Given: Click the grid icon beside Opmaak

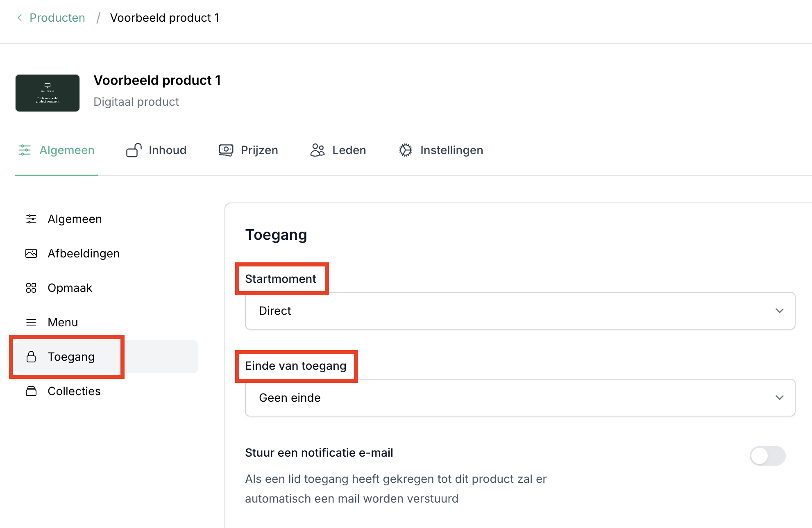Looking at the screenshot, I should click(x=31, y=288).
